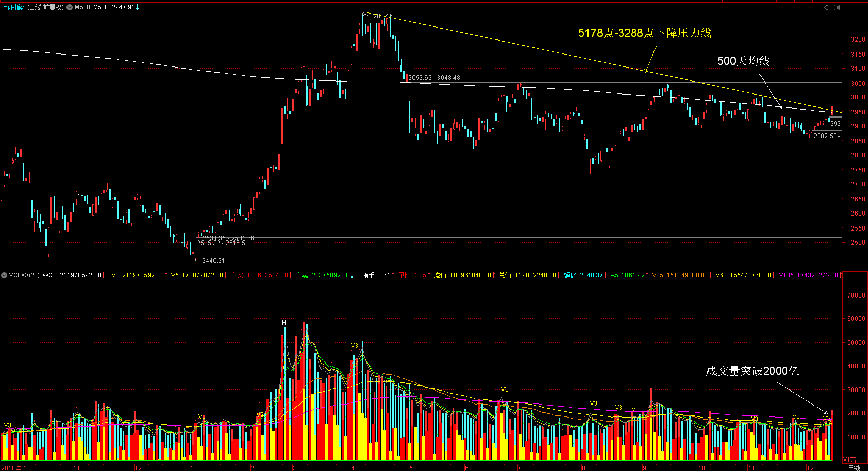Image resolution: width=868 pixels, height=471 pixels.
Task: Click the 3200 price axis tick
Action: coord(858,39)
